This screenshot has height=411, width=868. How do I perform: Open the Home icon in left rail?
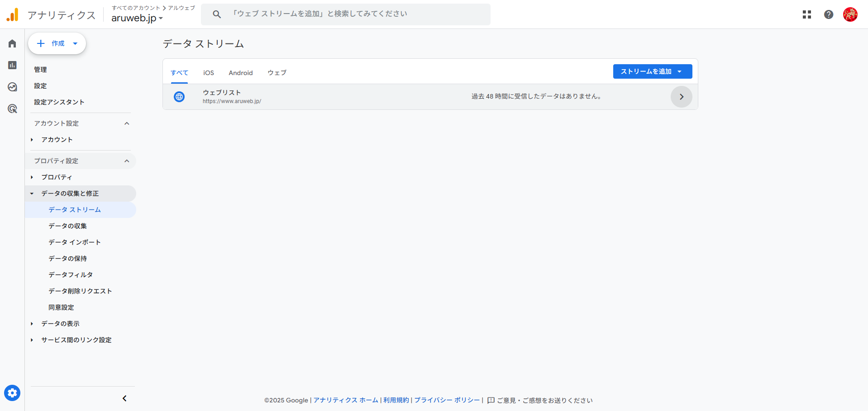12,43
